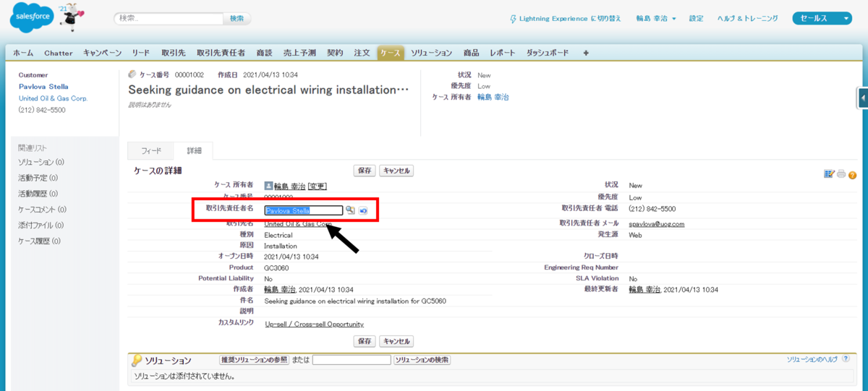Focus the global search input field
The image size is (868, 391).
[169, 18]
